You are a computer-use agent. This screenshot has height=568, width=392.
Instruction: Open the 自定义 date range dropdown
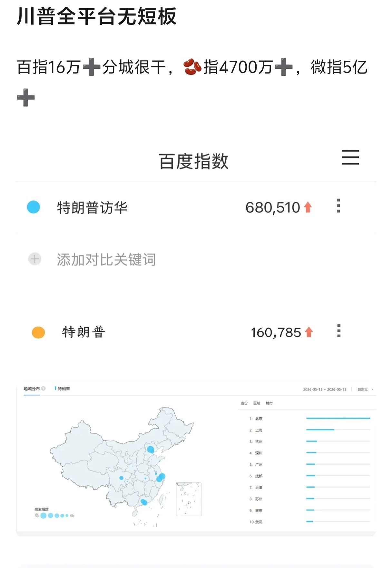(365, 389)
